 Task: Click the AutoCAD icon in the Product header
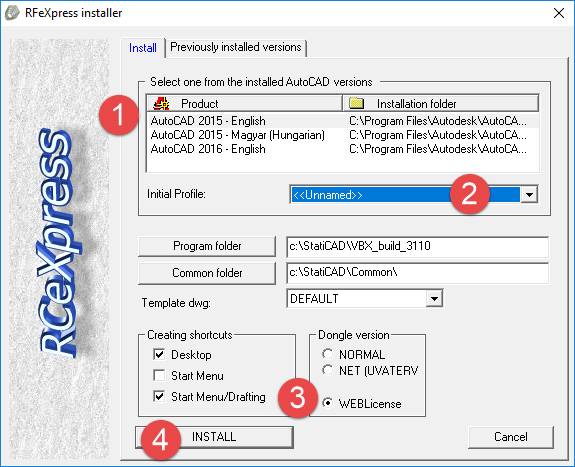(x=161, y=104)
